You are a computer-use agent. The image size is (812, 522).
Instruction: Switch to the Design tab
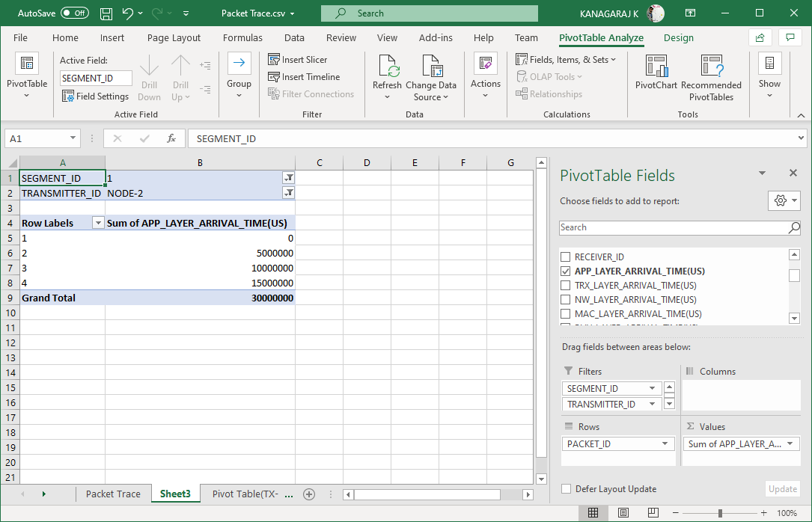(x=678, y=37)
